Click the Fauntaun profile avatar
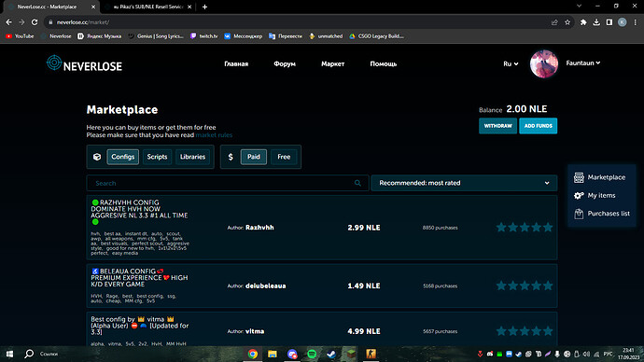 pos(544,63)
